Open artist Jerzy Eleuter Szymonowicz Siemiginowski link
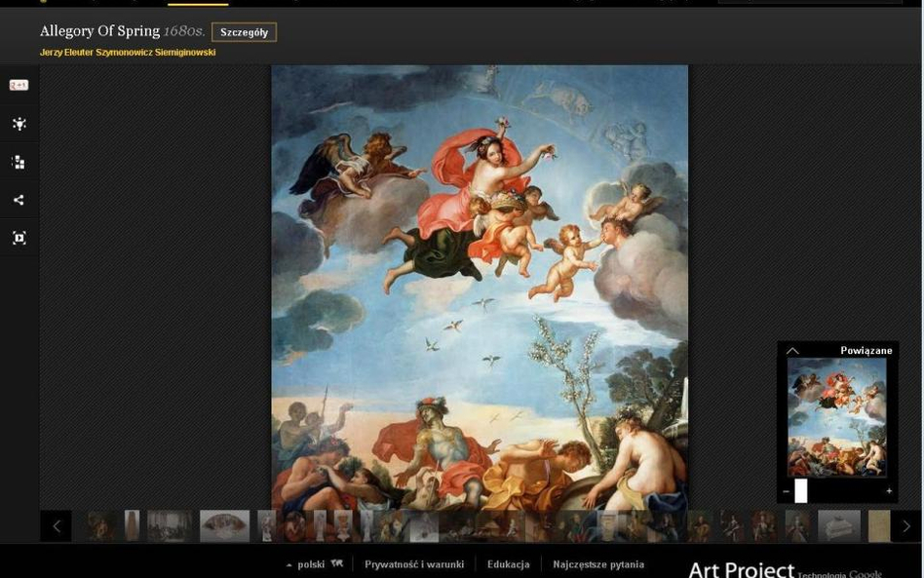 [x=128, y=53]
